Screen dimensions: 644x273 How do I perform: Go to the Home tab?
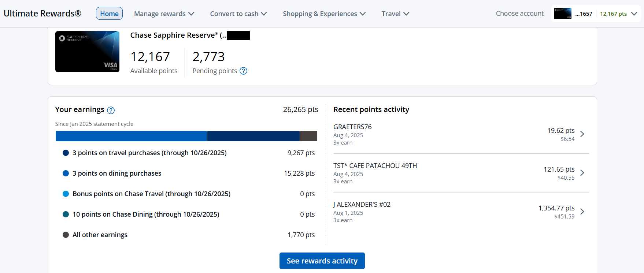109,14
